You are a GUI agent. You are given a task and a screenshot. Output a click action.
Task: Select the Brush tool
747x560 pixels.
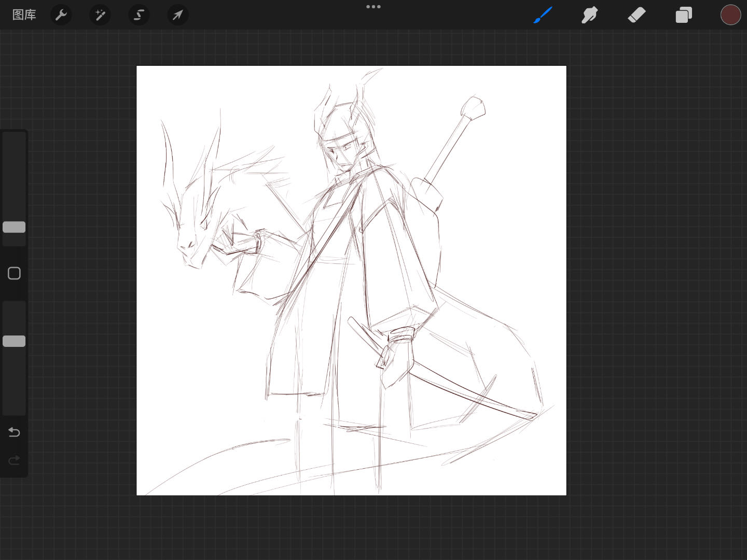pyautogui.click(x=543, y=15)
